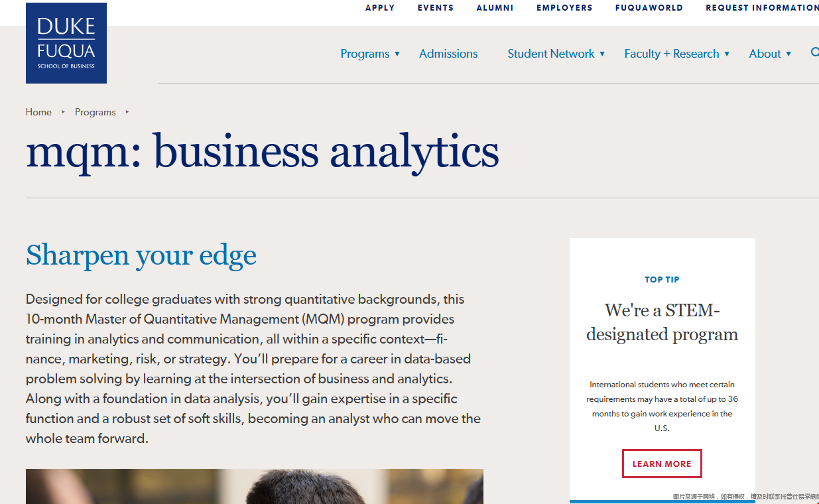Image resolution: width=819 pixels, height=504 pixels.
Task: Expand the Student Network dropdown arrow
Action: (602, 54)
